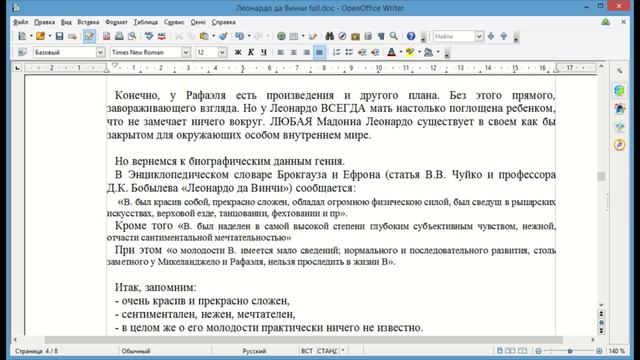Open the Таблица menu
Image resolution: width=640 pixels, height=360 pixels.
[x=145, y=22]
